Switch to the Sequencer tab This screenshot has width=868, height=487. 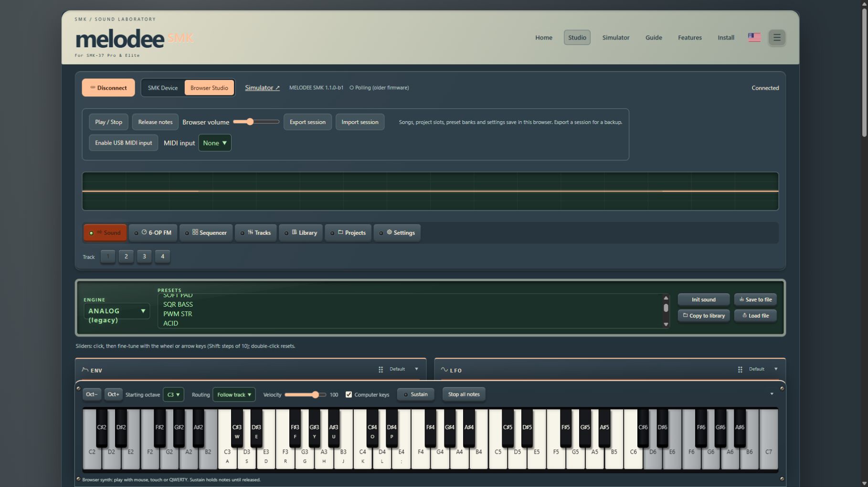click(x=206, y=233)
